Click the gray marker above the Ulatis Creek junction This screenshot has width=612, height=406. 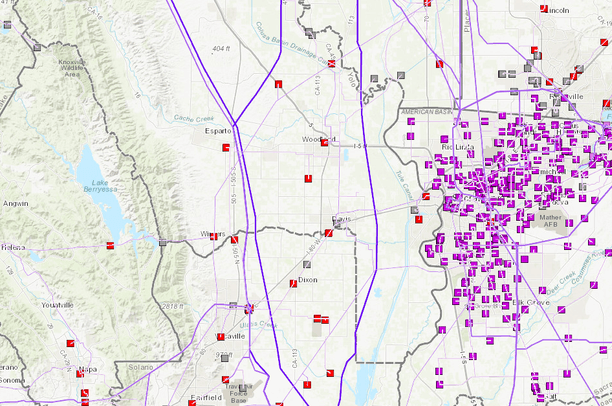tap(233, 305)
